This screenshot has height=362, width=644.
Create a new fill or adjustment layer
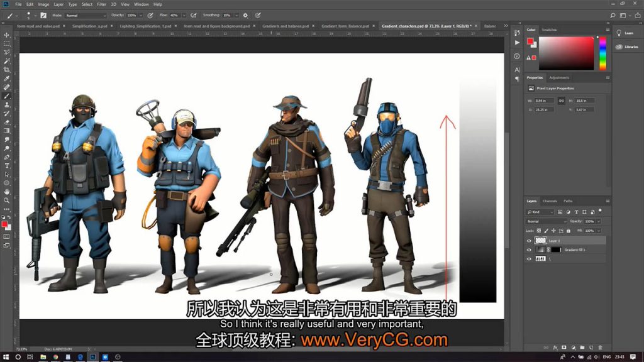pos(573,347)
